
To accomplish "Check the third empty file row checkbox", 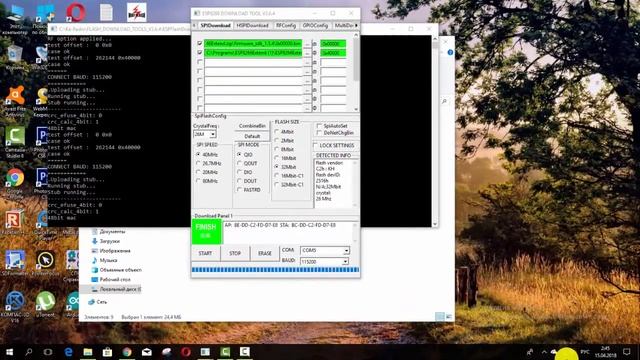I will (x=200, y=62).
